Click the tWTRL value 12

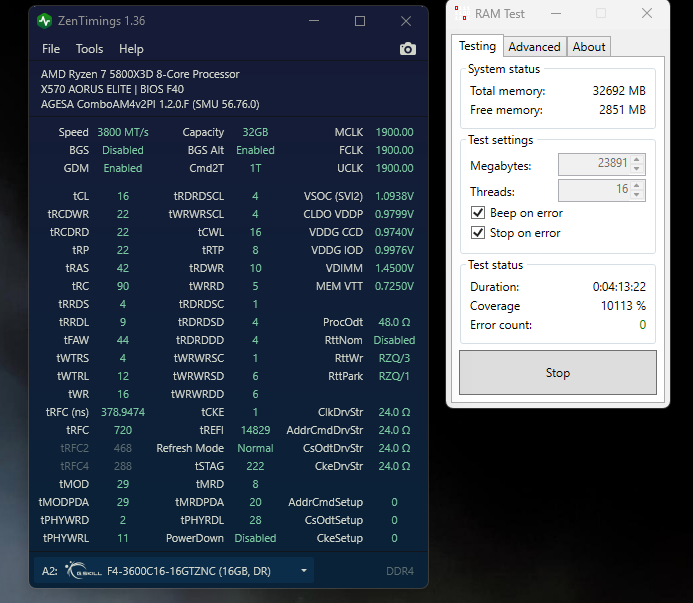click(x=123, y=376)
